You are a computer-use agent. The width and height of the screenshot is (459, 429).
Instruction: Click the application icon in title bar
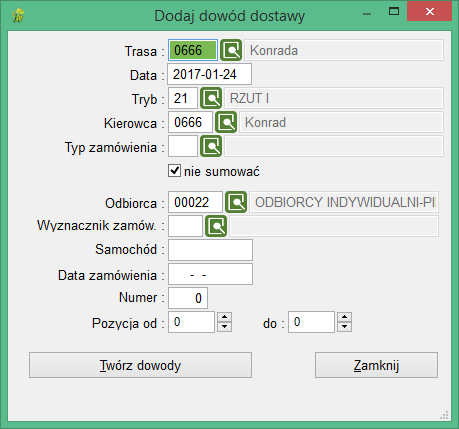click(18, 15)
